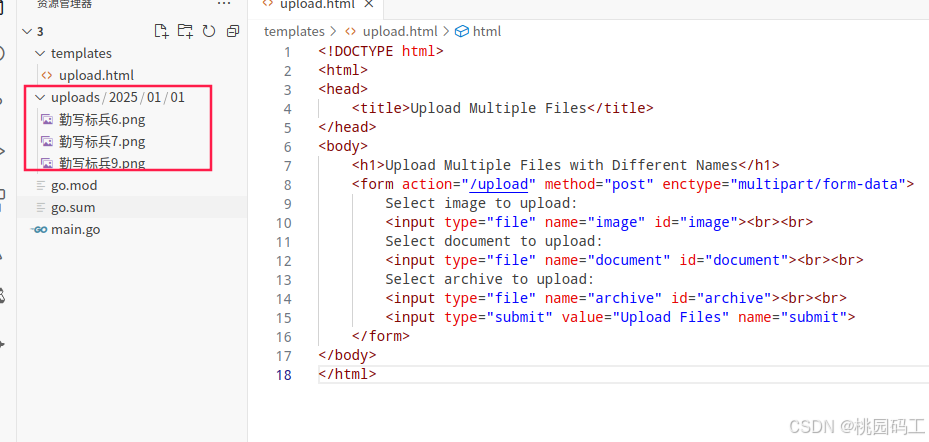Collapse the templates folder
Image resolution: width=929 pixels, height=442 pixels.
click(40, 53)
